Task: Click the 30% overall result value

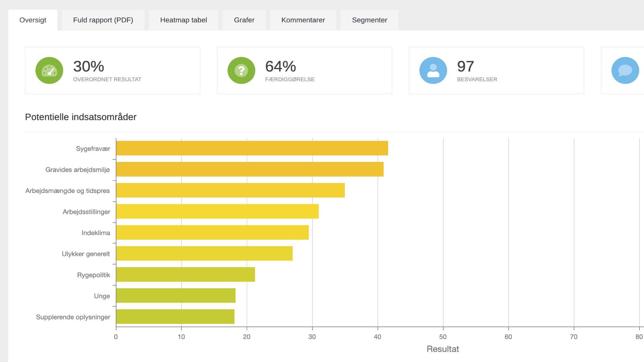Action: [x=89, y=66]
